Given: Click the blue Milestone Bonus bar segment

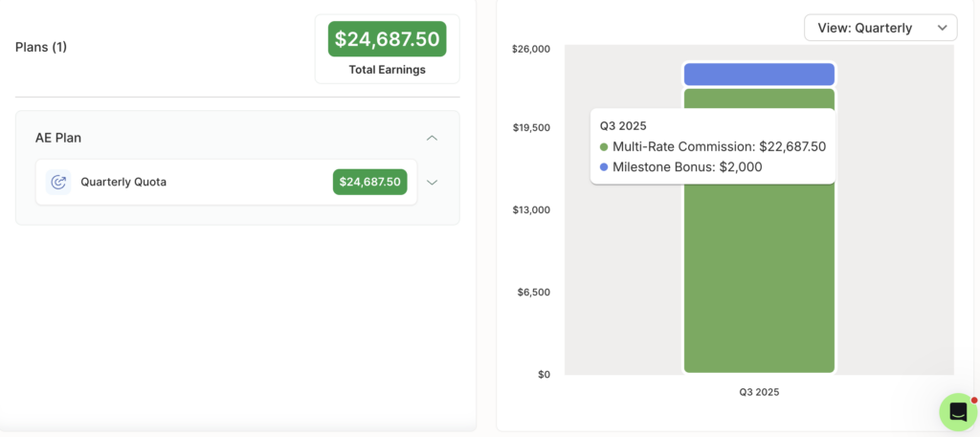Looking at the screenshot, I should point(759,75).
